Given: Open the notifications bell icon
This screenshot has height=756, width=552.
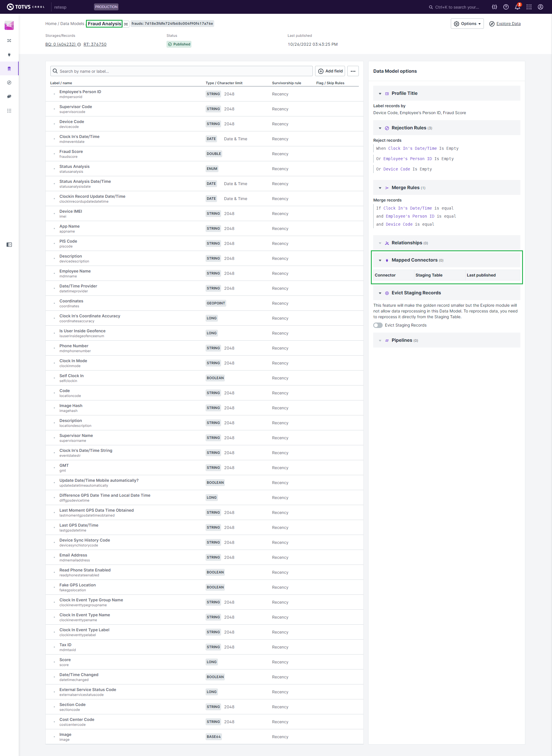Looking at the screenshot, I should 517,7.
